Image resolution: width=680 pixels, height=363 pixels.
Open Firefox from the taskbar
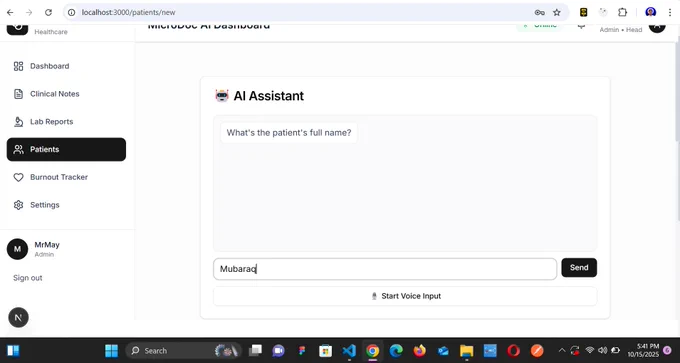coord(419,350)
